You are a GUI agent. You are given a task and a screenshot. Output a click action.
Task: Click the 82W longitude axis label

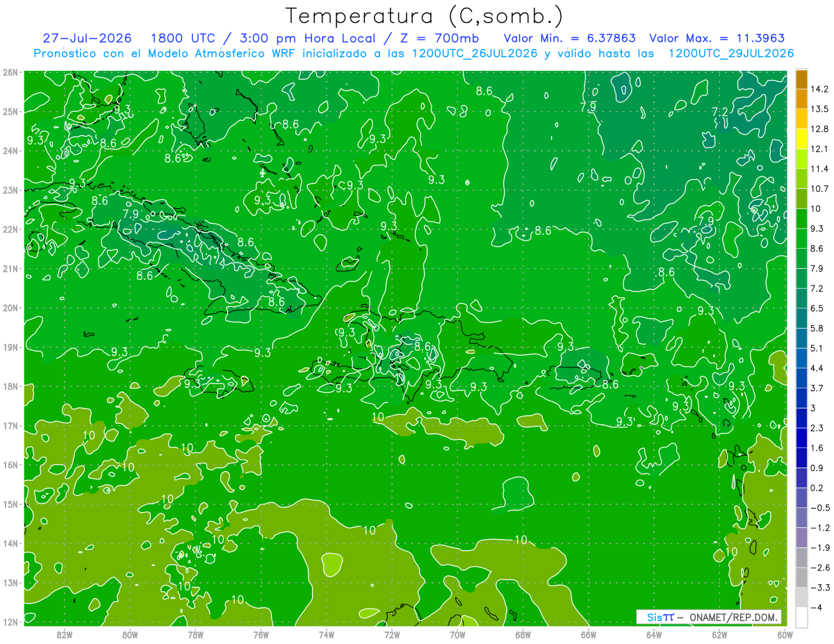(x=65, y=634)
